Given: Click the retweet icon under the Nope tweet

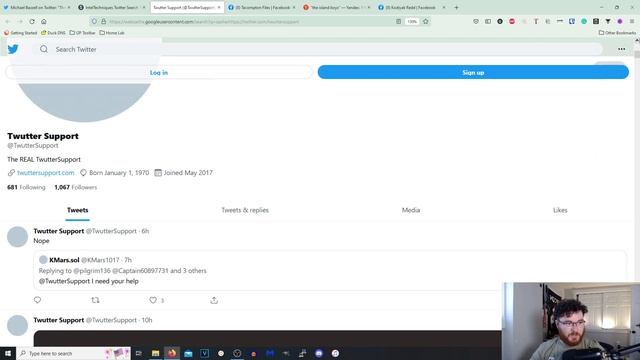Looking at the screenshot, I should pyautogui.click(x=95, y=300).
